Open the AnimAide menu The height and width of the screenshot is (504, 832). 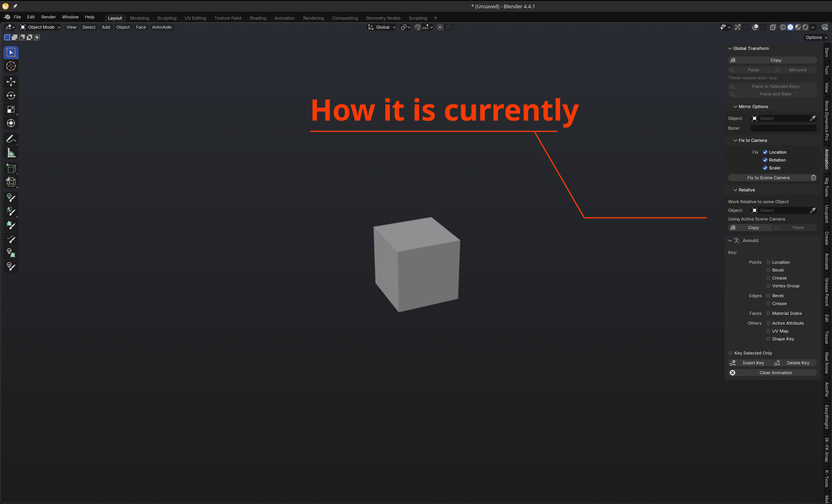pyautogui.click(x=162, y=27)
